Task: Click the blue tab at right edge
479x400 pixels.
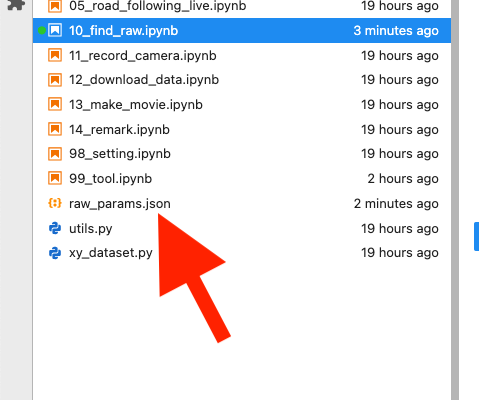Action: pos(477,237)
